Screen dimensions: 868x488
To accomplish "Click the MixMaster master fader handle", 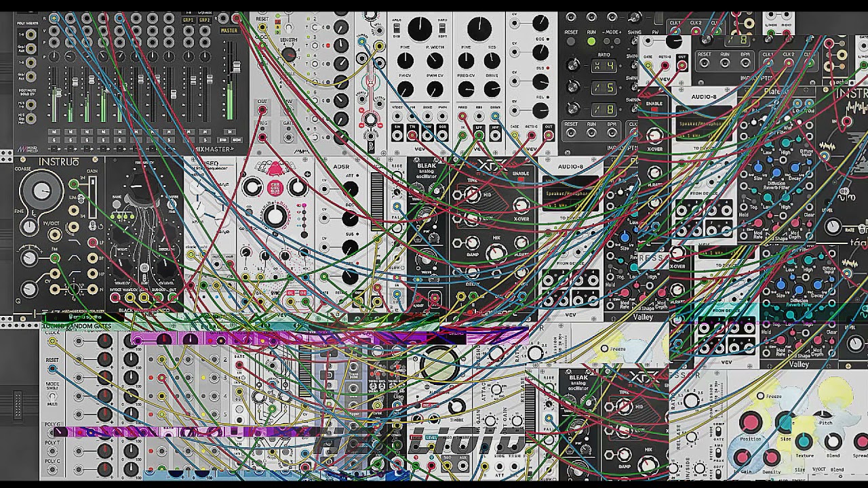I will tap(237, 67).
